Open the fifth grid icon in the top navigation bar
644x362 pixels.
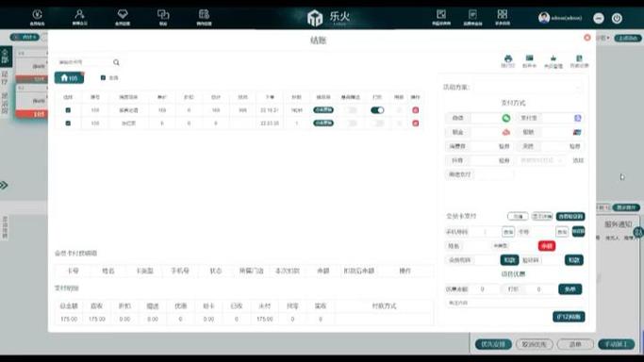(x=204, y=17)
